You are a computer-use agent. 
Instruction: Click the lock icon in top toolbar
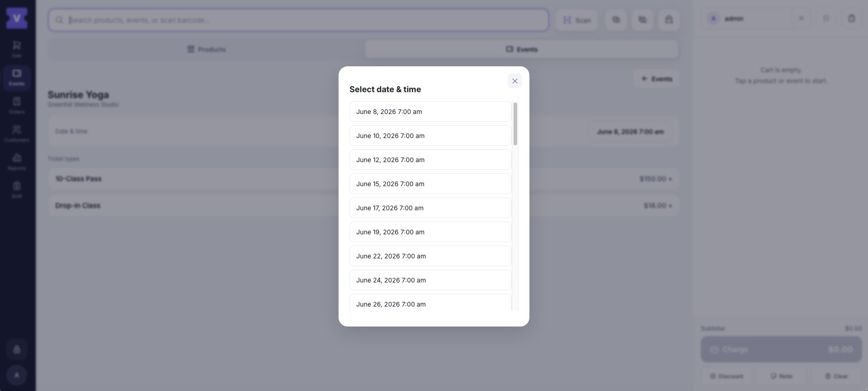click(668, 20)
